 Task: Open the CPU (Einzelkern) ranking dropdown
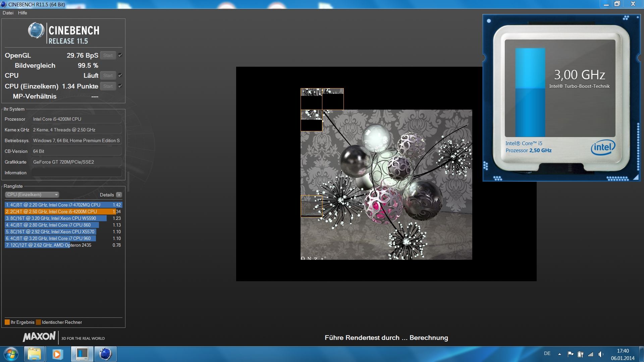[x=32, y=195]
